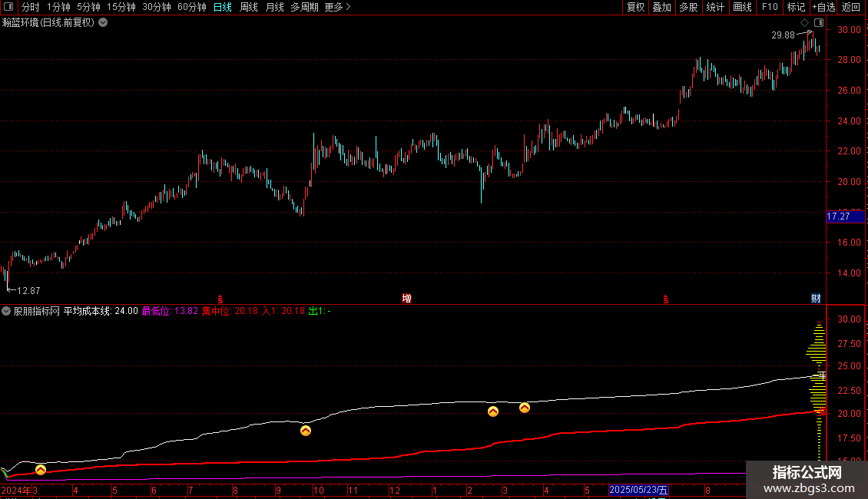Click the signal icon near late February
Image resolution: width=868 pixels, height=499 pixels.
(x=492, y=411)
